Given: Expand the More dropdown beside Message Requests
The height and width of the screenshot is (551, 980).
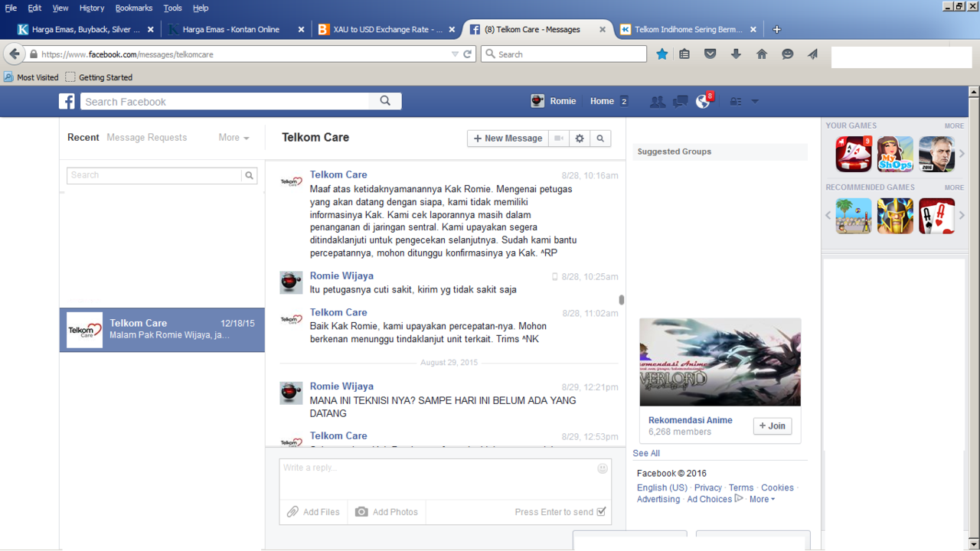Looking at the screenshot, I should [234, 138].
